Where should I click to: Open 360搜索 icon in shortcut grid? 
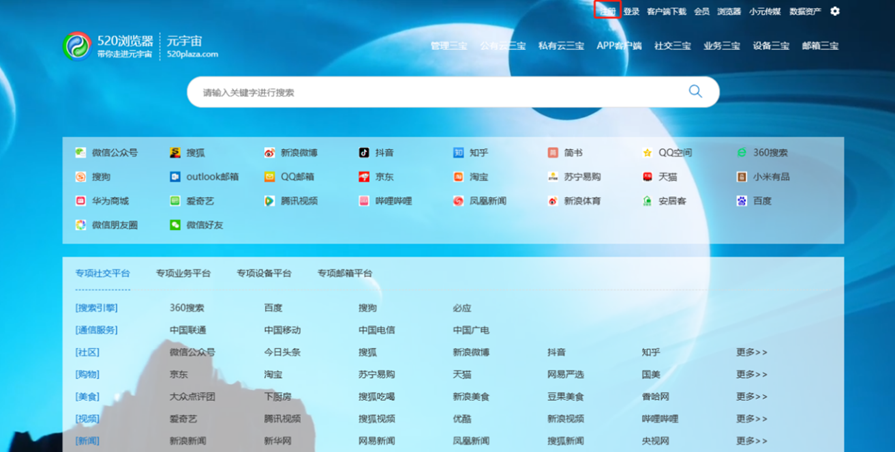741,152
